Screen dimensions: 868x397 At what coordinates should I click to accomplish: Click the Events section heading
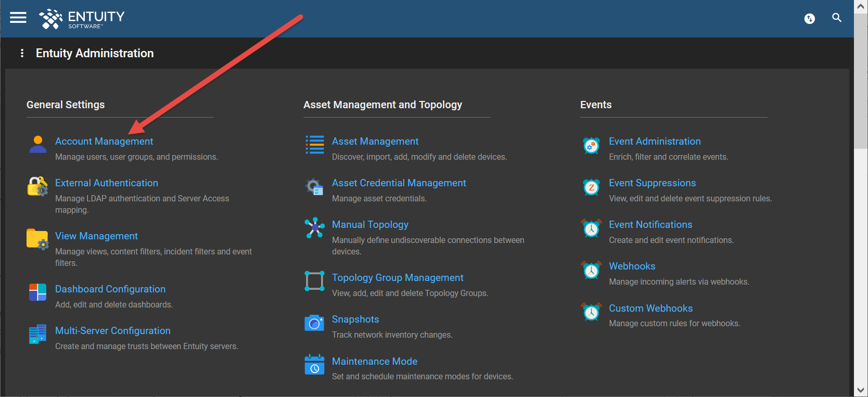click(x=596, y=105)
